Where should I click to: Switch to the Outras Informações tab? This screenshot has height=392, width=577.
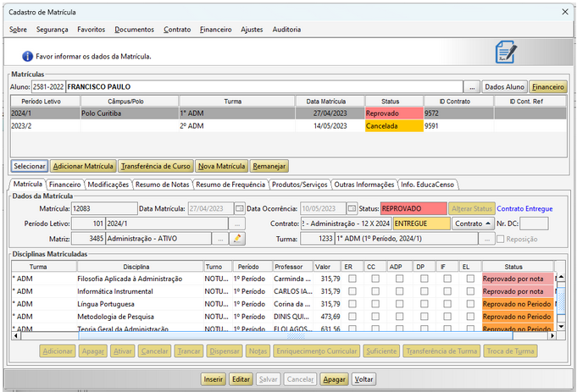364,185
